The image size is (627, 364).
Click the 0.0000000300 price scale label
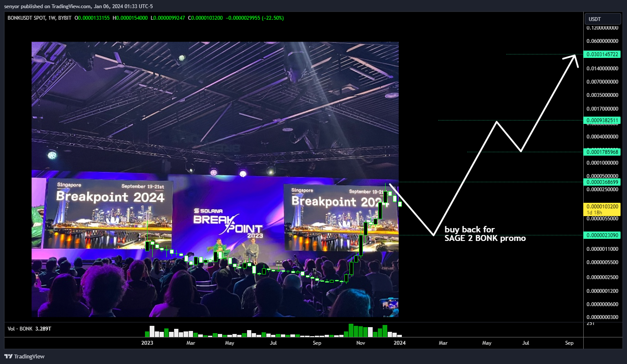click(x=602, y=317)
